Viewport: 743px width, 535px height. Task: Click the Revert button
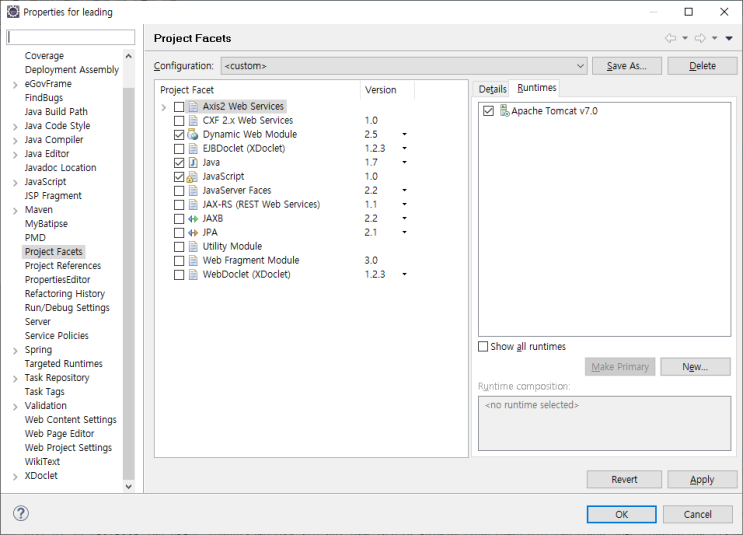[x=624, y=480]
